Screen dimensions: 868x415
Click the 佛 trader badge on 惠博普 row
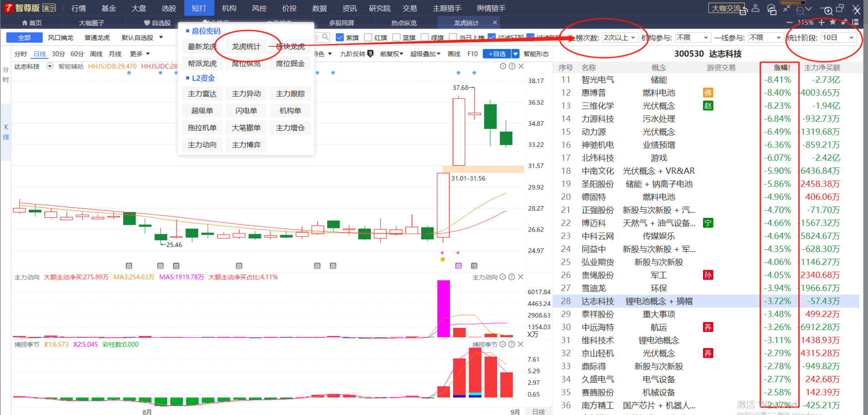708,93
